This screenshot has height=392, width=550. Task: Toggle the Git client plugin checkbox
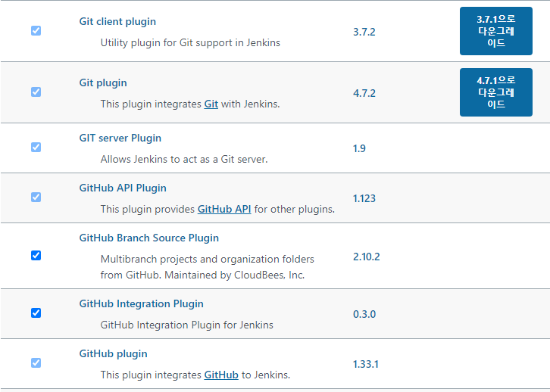36,31
